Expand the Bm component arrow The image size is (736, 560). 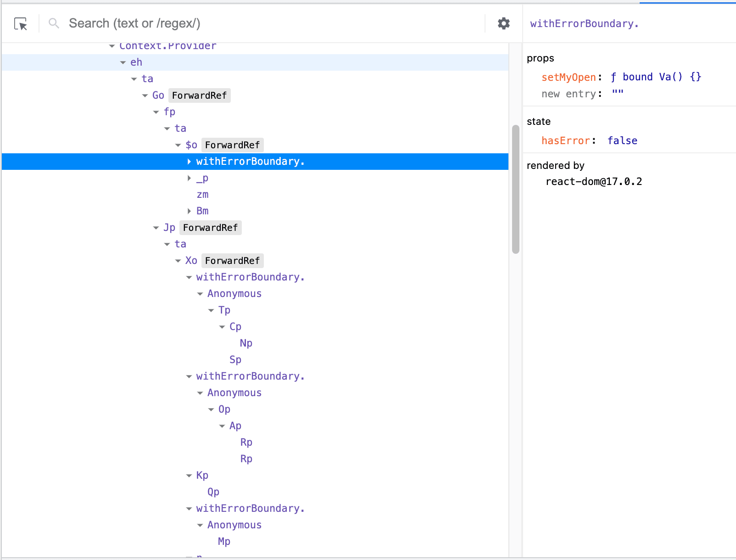189,211
